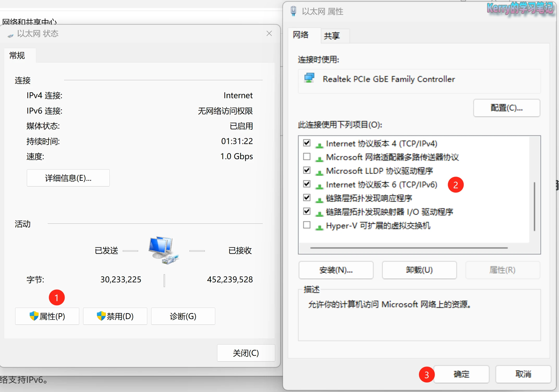This screenshot has width=559, height=392.
Task: Cancel with the 取消 button
Action: tap(523, 374)
